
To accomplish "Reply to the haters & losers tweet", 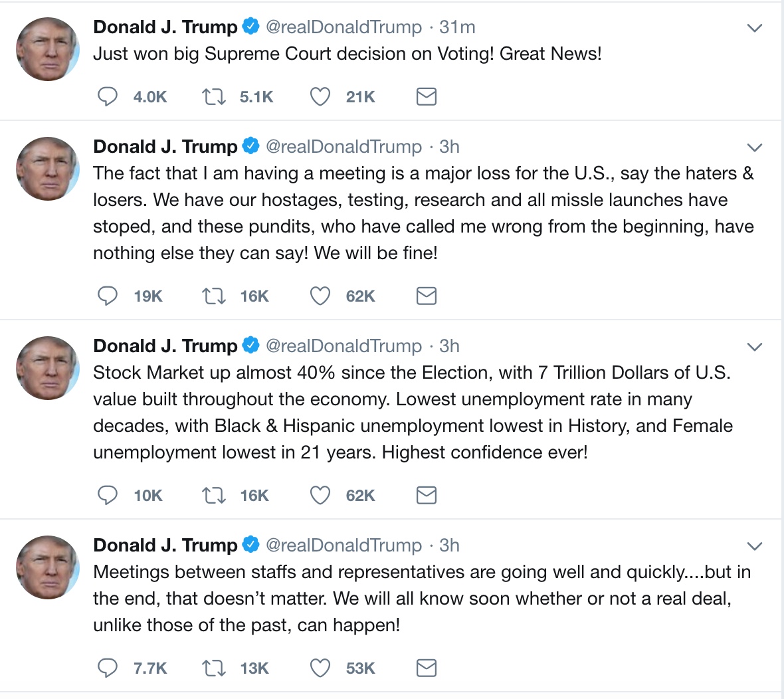I will [x=108, y=296].
